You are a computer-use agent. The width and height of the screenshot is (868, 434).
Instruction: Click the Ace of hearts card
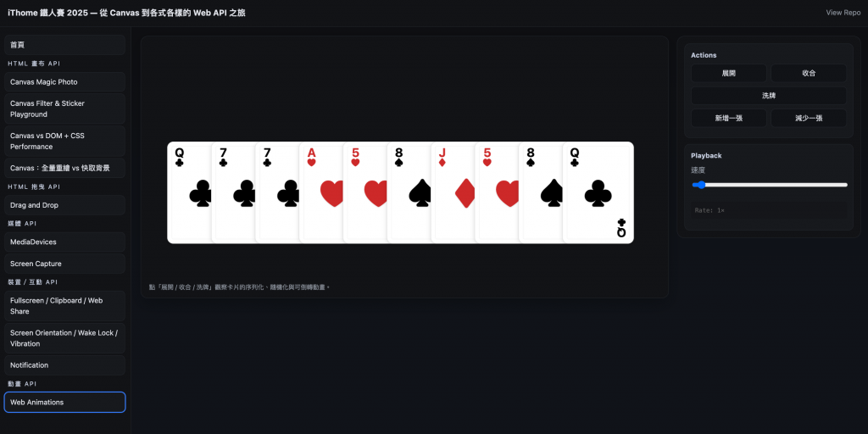point(321,192)
